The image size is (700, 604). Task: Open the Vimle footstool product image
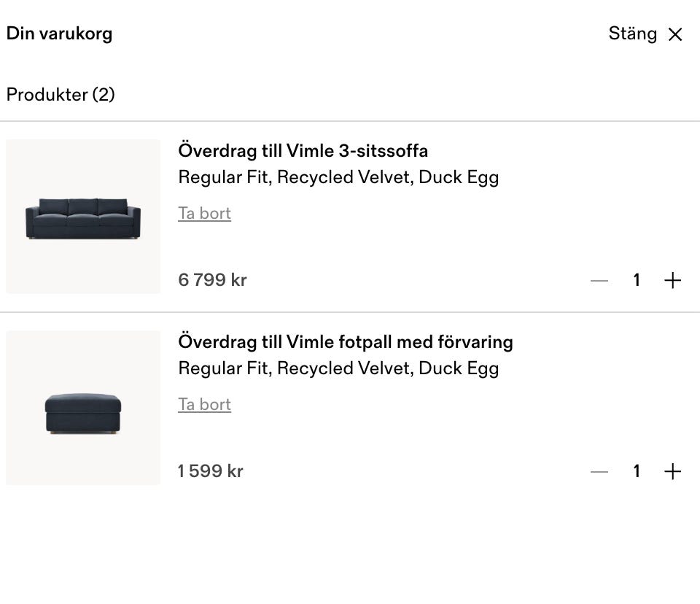point(83,408)
